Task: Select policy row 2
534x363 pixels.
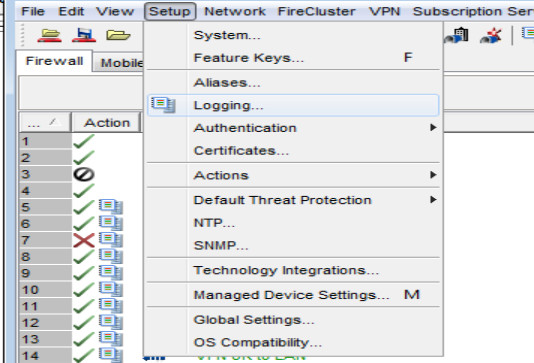Action: pyautogui.click(x=45, y=158)
